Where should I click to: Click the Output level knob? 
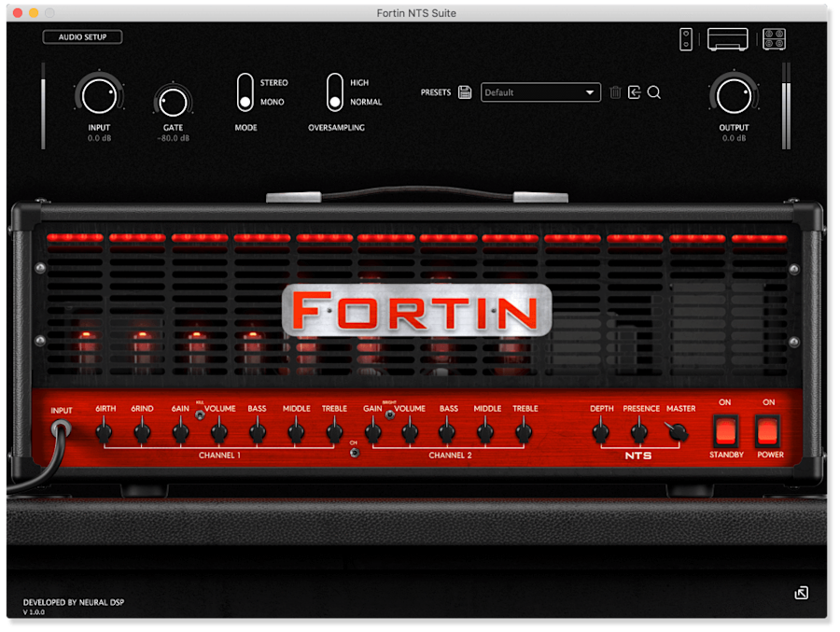[734, 95]
